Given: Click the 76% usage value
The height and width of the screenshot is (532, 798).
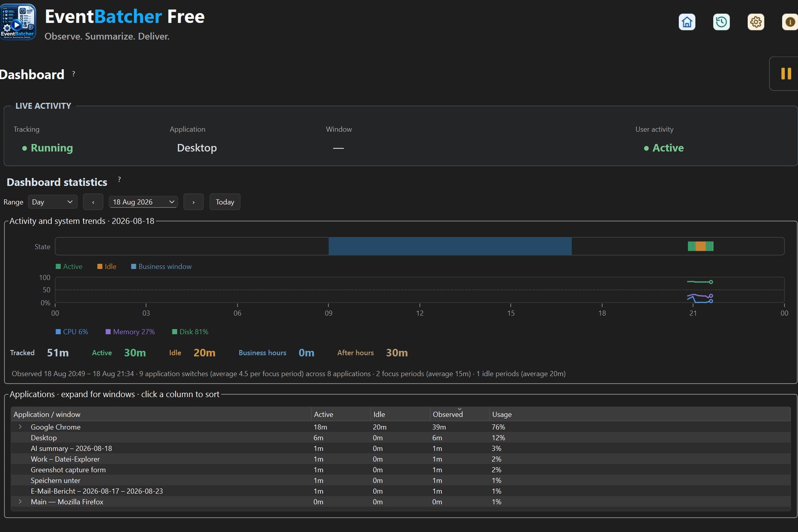Looking at the screenshot, I should click(498, 427).
